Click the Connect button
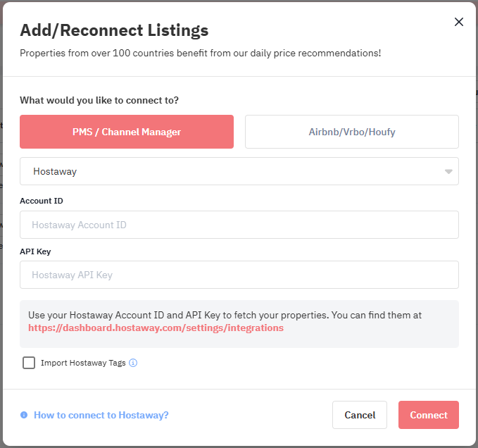 (428, 415)
